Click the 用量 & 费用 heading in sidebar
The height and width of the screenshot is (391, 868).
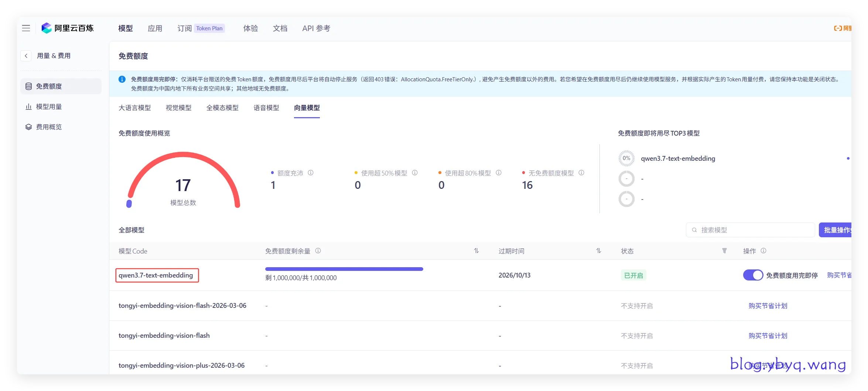point(54,56)
